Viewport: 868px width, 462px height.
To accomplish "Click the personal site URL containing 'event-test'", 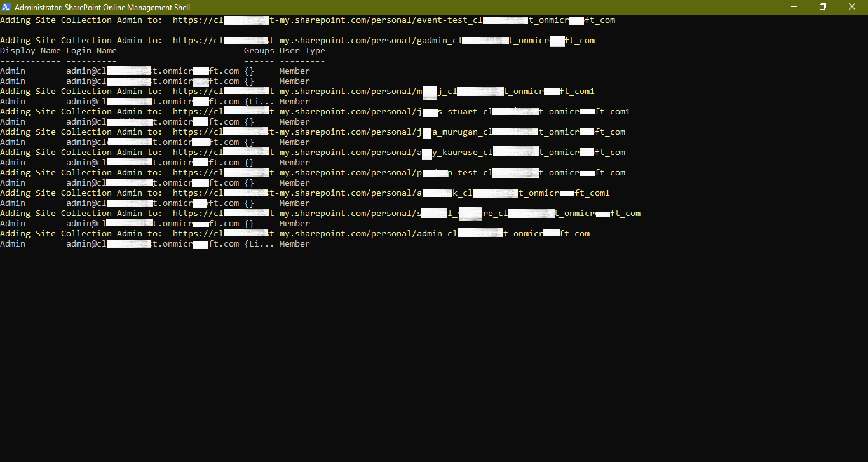I will pyautogui.click(x=394, y=20).
